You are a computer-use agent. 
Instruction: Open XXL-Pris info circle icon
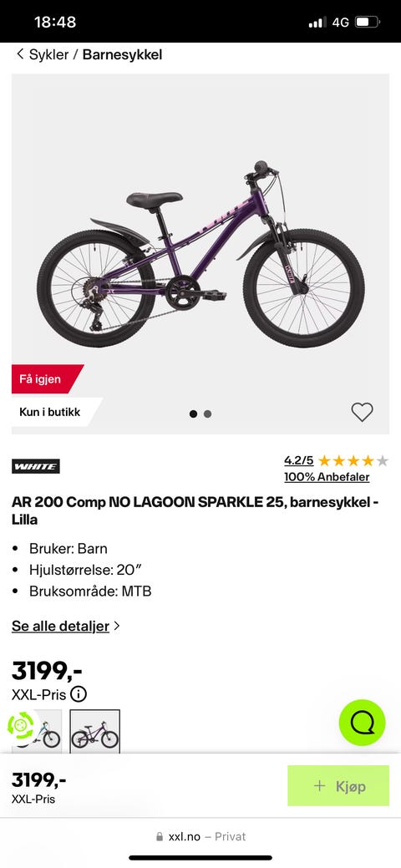[x=79, y=694]
